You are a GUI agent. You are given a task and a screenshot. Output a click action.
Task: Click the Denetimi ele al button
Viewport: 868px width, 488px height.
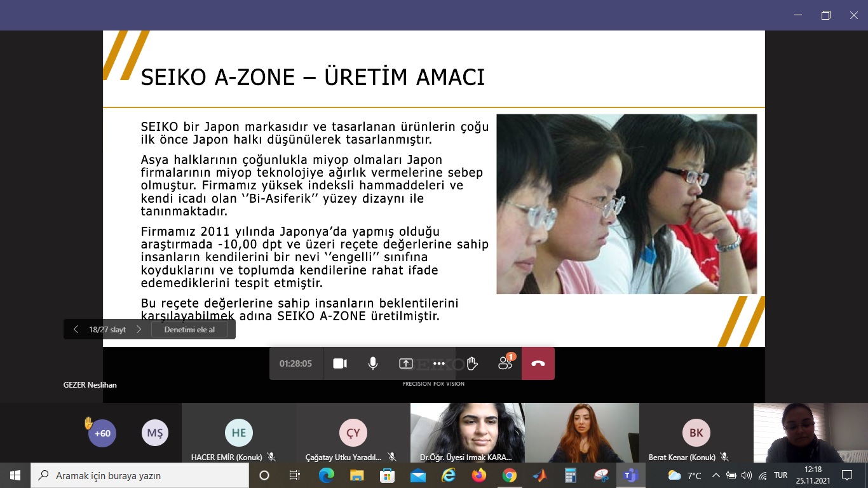[189, 329]
